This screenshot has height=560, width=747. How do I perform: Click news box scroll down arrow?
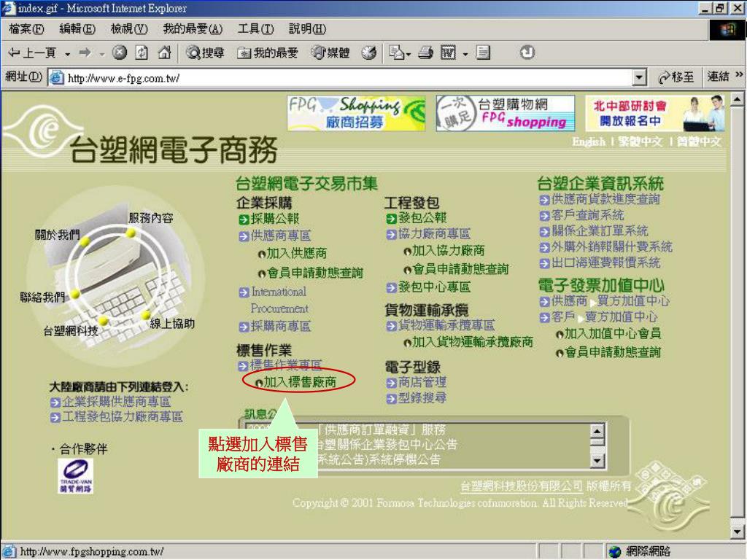click(x=597, y=461)
